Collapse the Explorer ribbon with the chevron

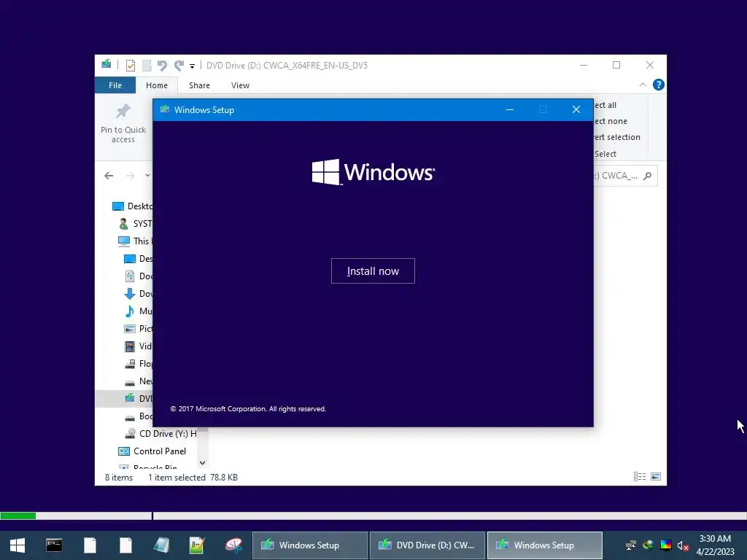coord(642,85)
